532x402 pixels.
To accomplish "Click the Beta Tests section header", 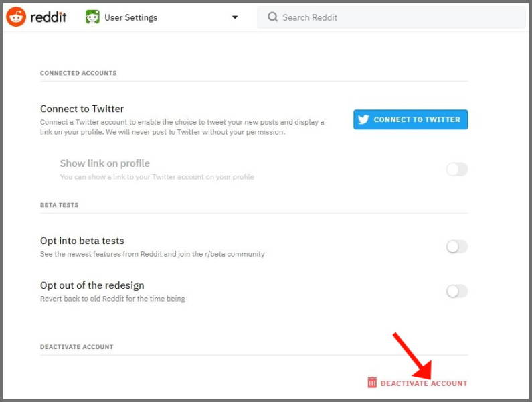I will click(59, 205).
